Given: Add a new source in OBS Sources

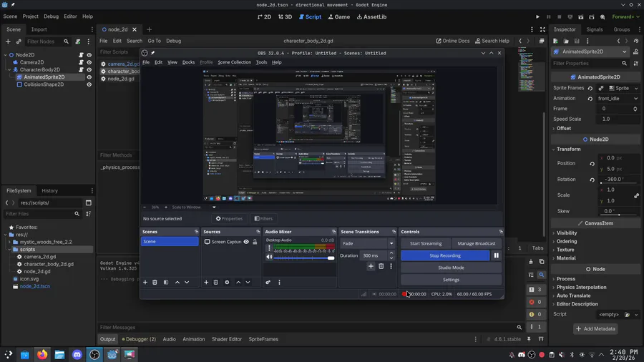Looking at the screenshot, I should coord(206,283).
